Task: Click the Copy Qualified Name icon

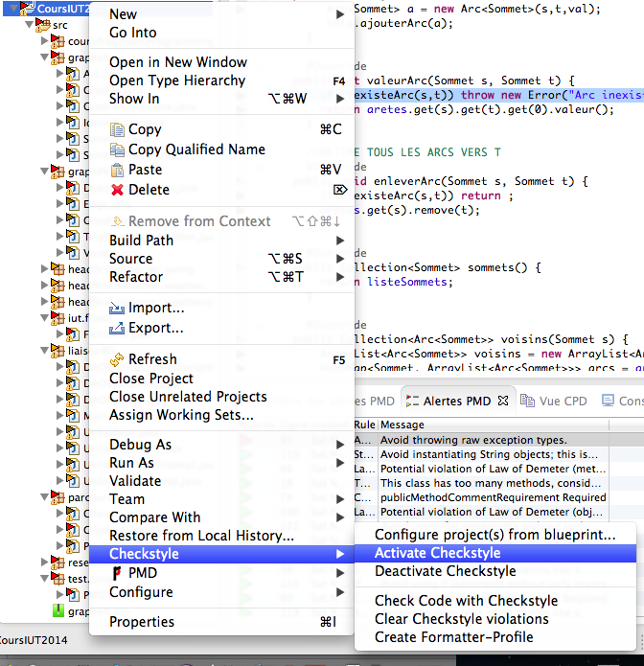Action: [118, 149]
